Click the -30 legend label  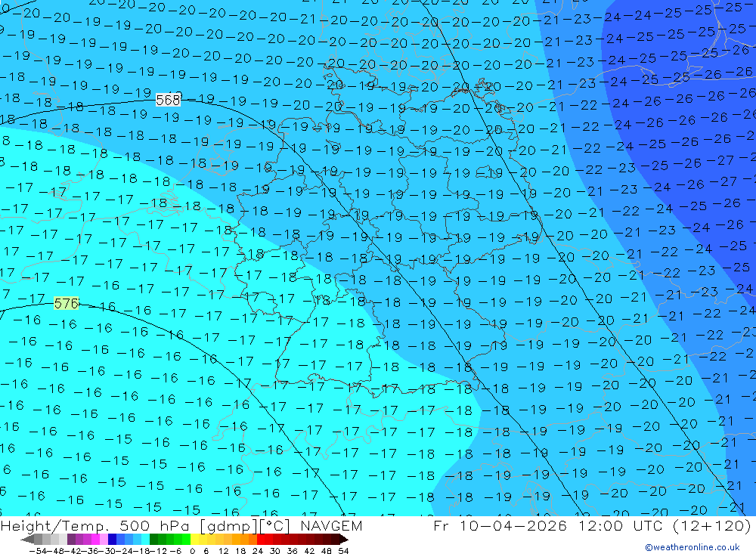point(108,551)
